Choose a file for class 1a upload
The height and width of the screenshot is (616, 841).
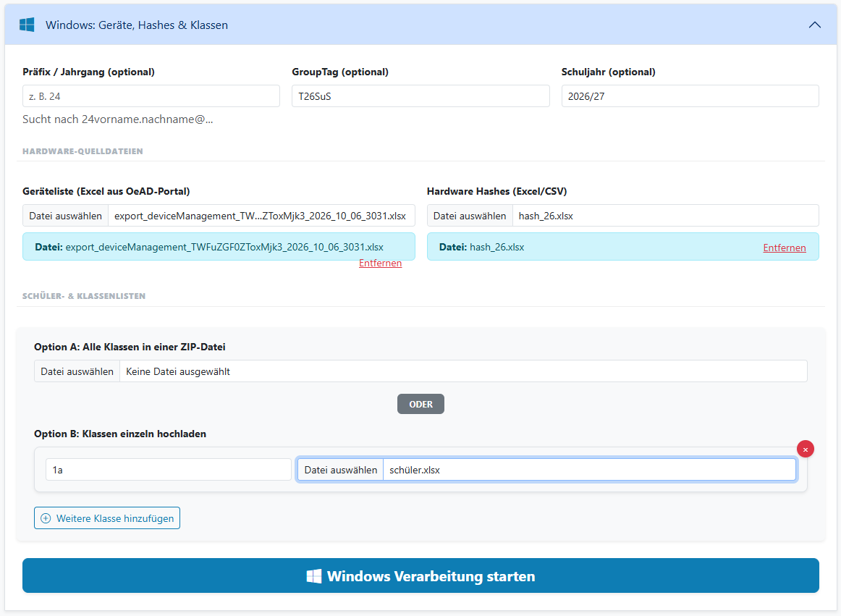click(x=341, y=470)
